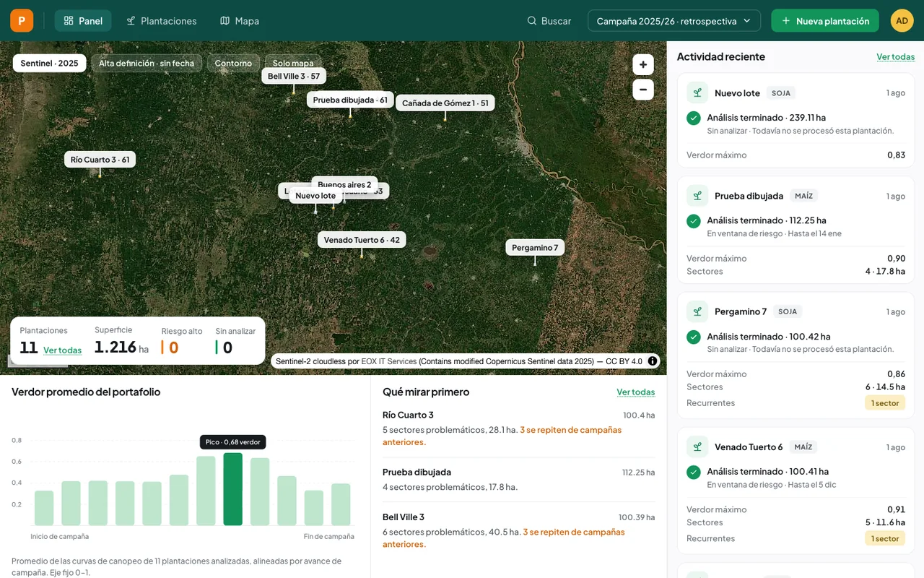Click the Prueba dibujada · 61 map marker
The height and width of the screenshot is (578, 924).
[x=350, y=100]
